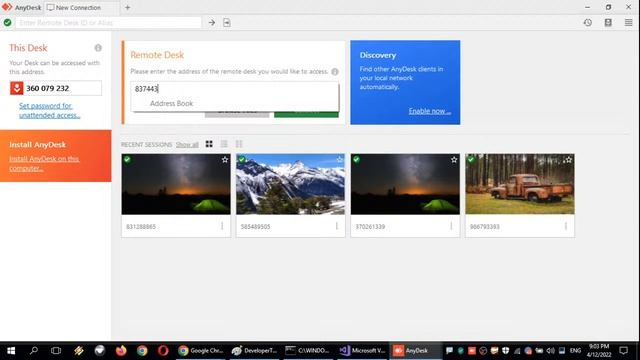Favorite session 370261339 with star
Screen dimensions: 640x360
tap(454, 160)
